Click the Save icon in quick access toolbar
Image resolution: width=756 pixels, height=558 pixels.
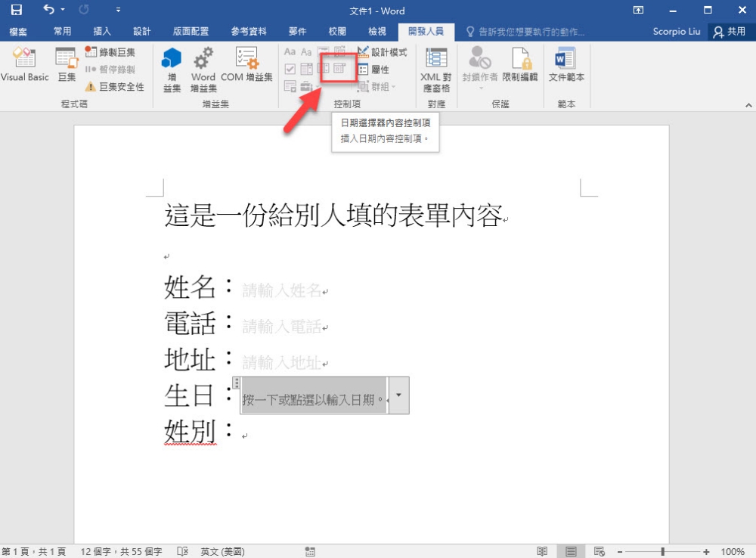[x=17, y=10]
